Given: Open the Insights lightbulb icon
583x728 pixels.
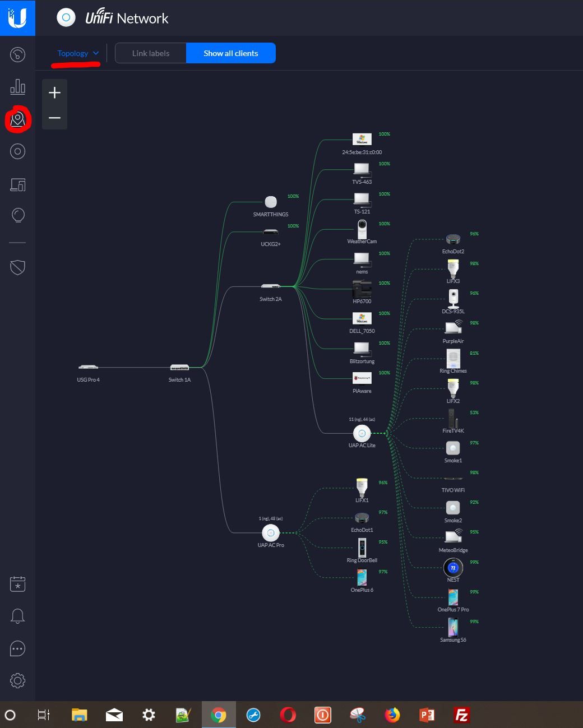Looking at the screenshot, I should point(17,216).
